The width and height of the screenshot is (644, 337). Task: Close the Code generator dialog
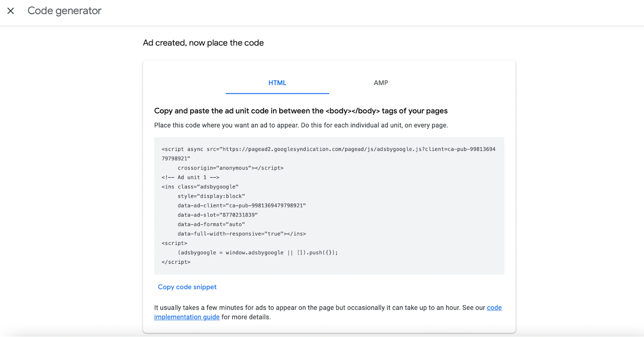pos(11,11)
